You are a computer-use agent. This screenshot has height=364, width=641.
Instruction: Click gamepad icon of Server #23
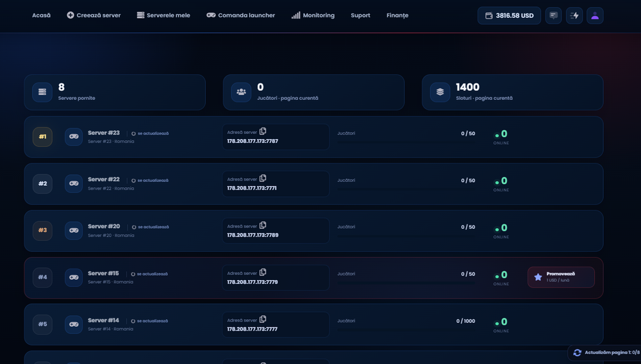pyautogui.click(x=74, y=136)
